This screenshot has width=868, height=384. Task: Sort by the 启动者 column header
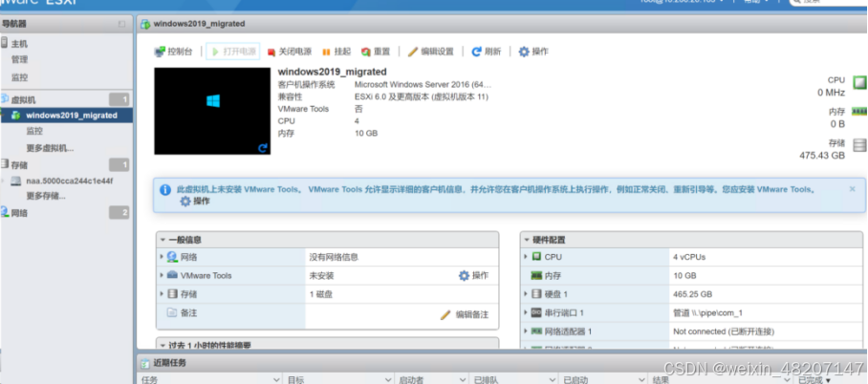coord(432,379)
